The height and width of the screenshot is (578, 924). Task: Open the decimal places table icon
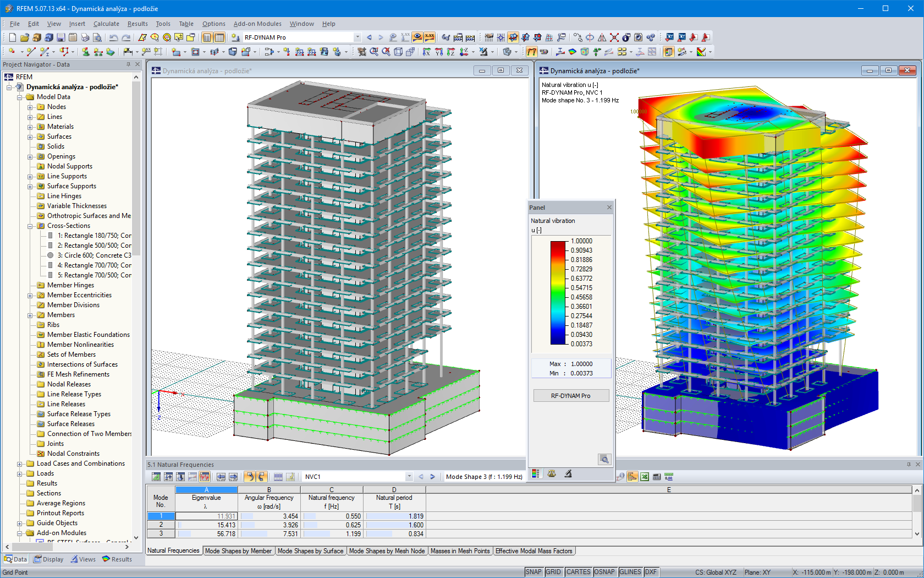coord(669,477)
